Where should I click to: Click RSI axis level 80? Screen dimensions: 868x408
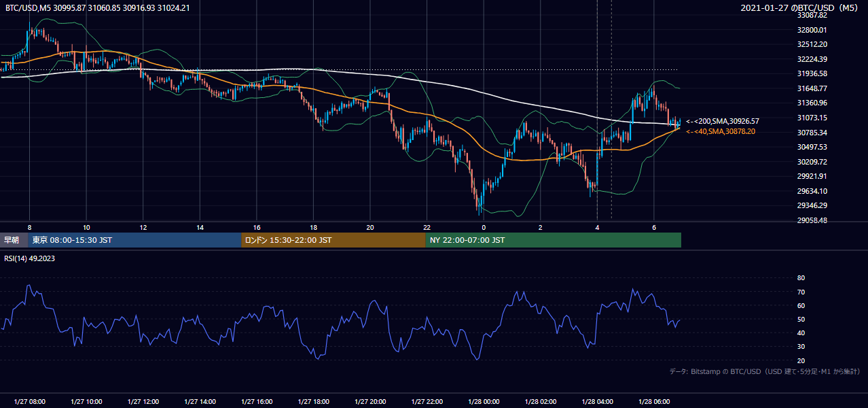pos(801,278)
